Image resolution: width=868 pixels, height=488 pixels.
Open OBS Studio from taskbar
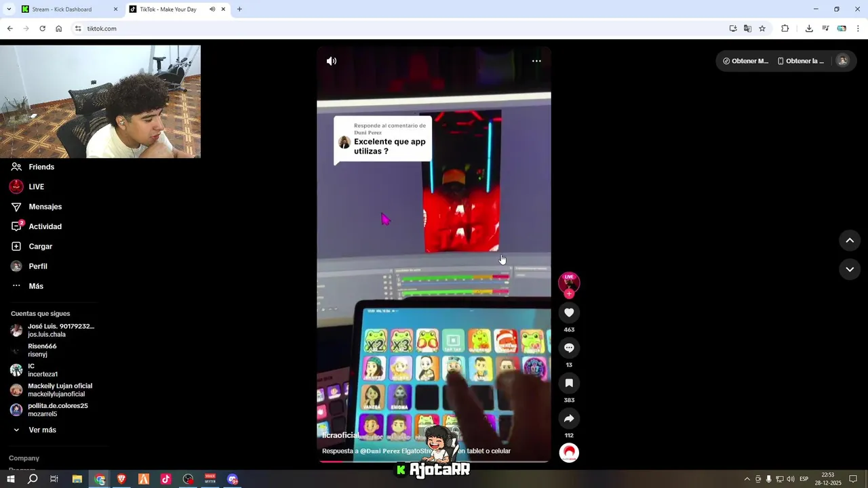click(188, 479)
